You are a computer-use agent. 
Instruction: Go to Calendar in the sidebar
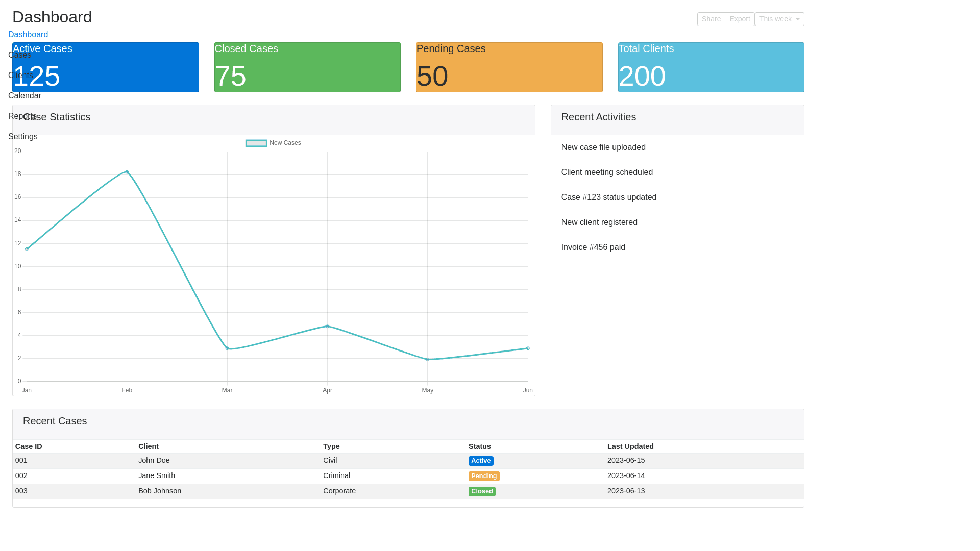point(24,96)
